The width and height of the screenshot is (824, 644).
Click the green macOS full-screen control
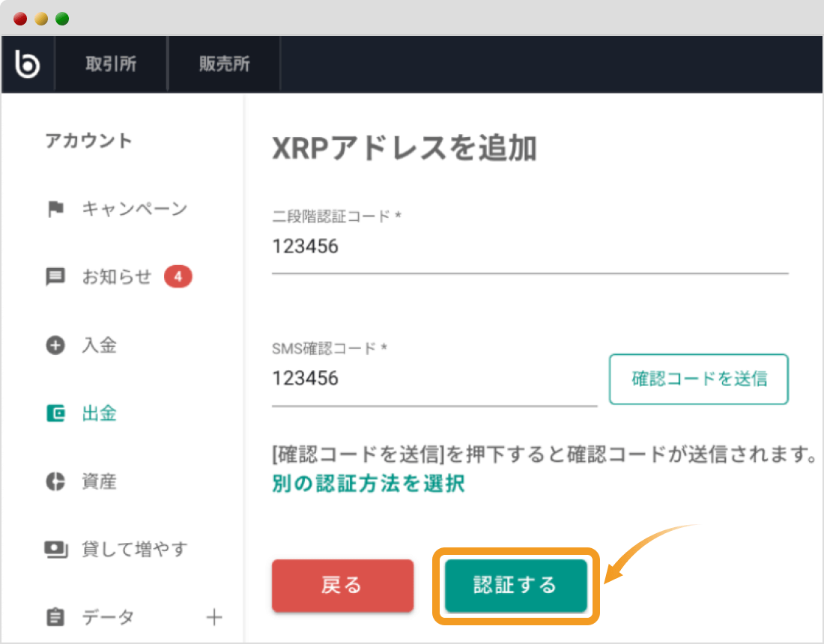click(62, 18)
